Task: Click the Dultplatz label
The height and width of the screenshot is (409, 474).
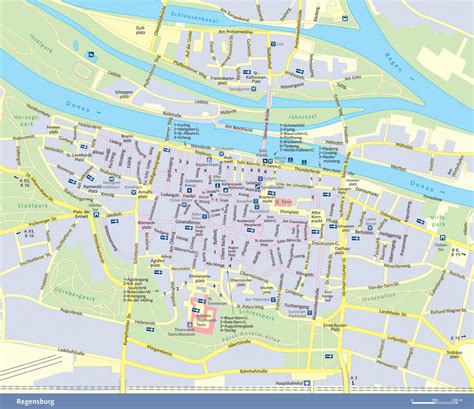Action: coord(140,30)
